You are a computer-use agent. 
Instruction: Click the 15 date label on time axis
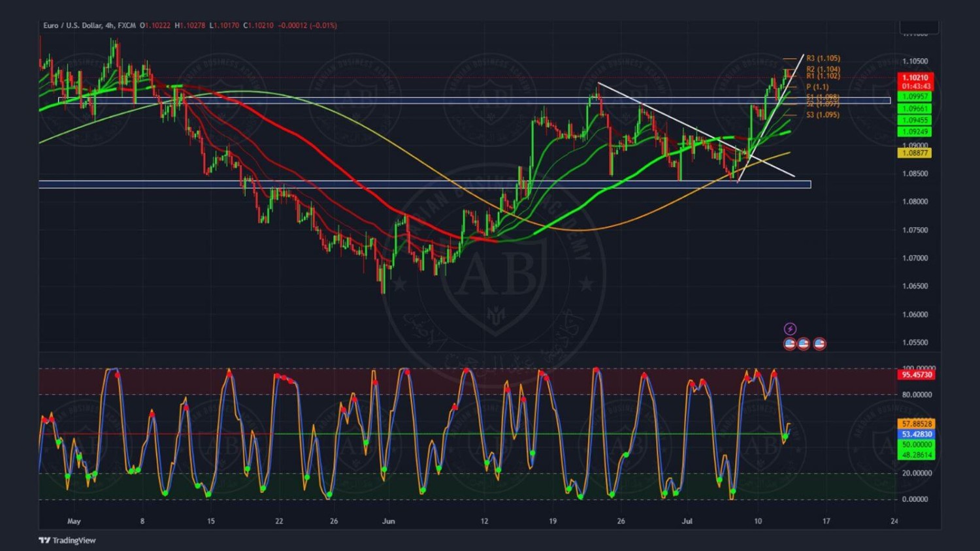pos(210,521)
